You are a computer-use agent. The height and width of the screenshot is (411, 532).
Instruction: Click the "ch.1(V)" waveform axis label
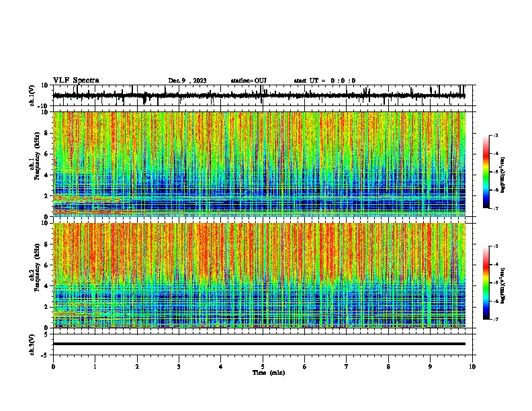pyautogui.click(x=32, y=95)
